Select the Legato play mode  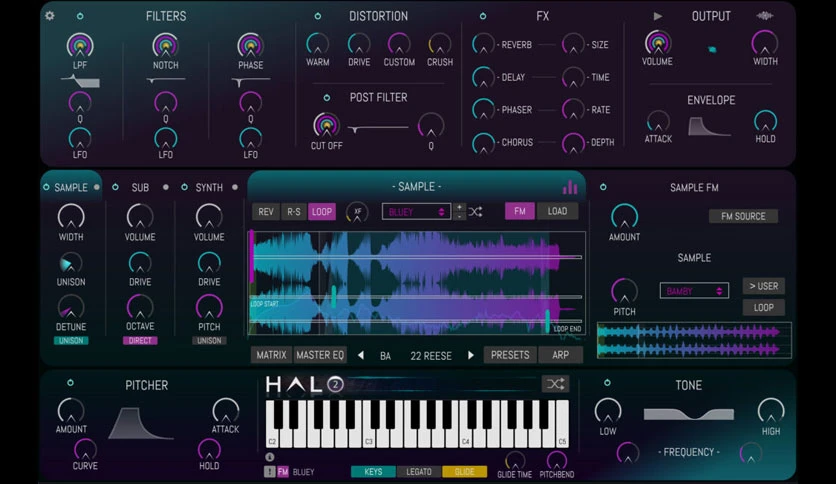coord(419,472)
